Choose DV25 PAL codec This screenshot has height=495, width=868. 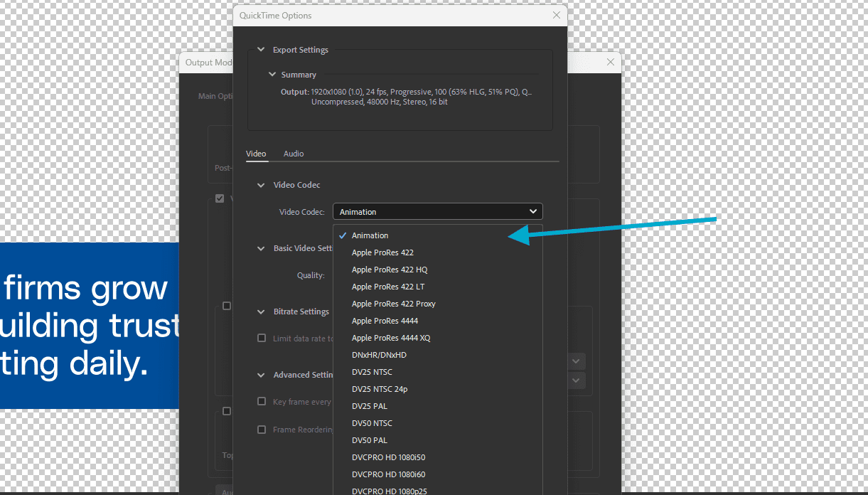(437, 406)
